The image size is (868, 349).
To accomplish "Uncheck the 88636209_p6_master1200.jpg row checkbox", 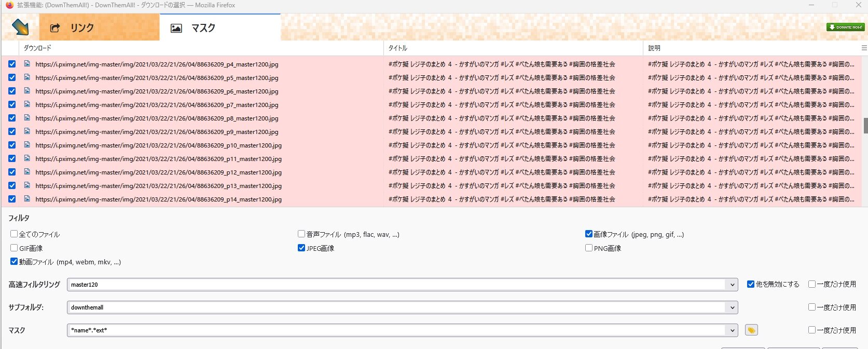I will (x=12, y=91).
